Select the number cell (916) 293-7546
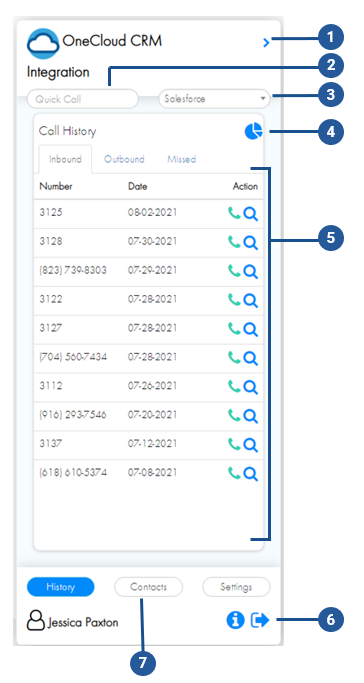The width and height of the screenshot is (364, 683). (73, 414)
